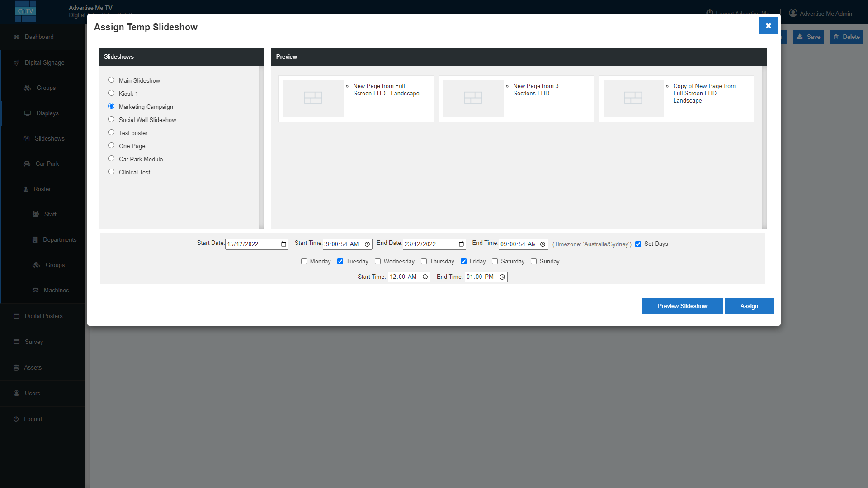Screen dimensions: 868x488
Task: Enable the Monday checkbox
Action: (304, 262)
